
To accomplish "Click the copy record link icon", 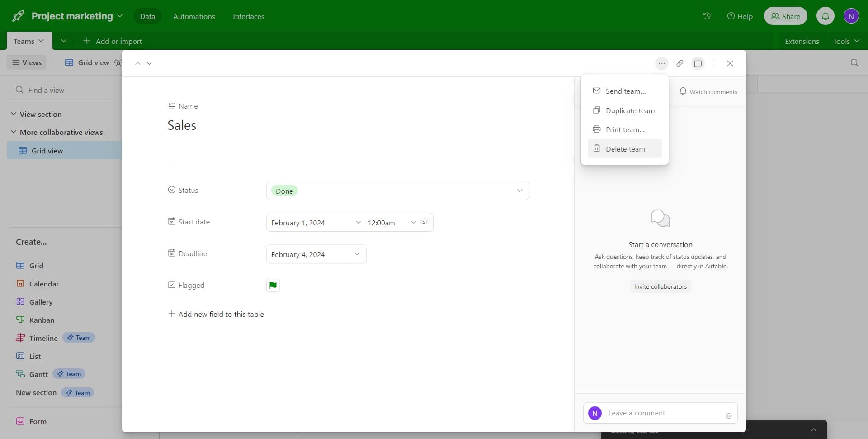I will point(679,63).
